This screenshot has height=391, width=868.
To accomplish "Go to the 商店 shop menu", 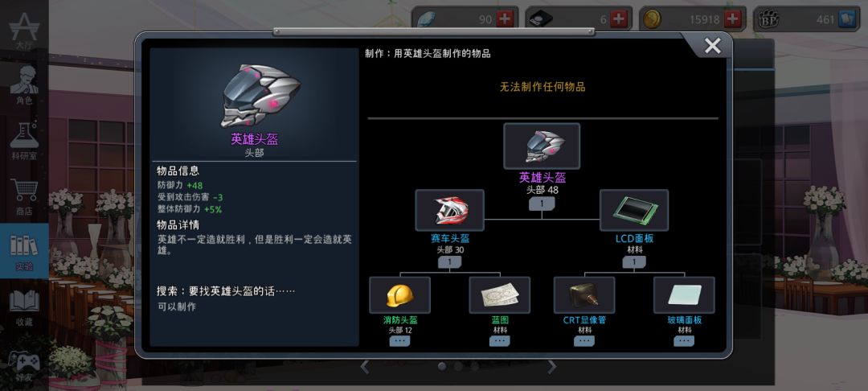I will tap(24, 196).
